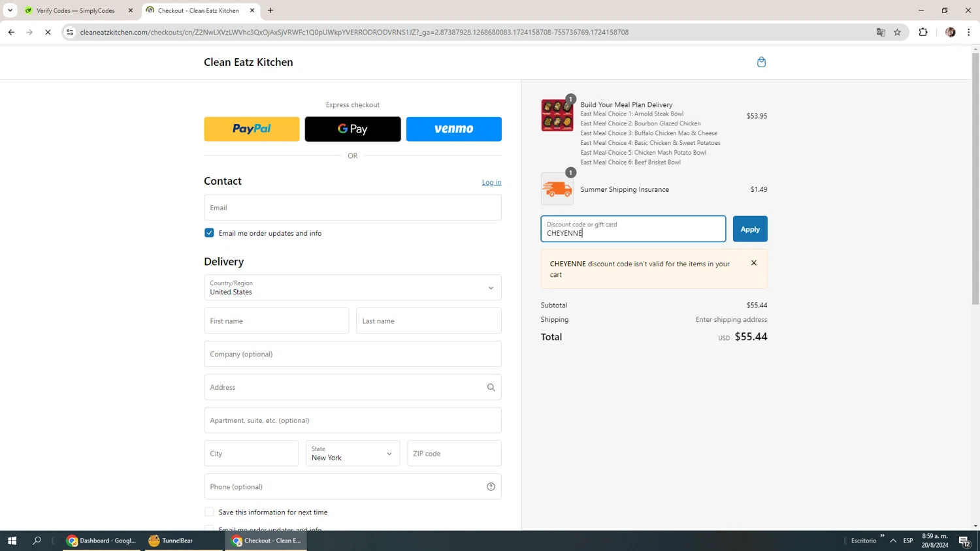Viewport: 980px width, 551px height.
Task: Click the address search magnifier icon
Action: click(491, 387)
